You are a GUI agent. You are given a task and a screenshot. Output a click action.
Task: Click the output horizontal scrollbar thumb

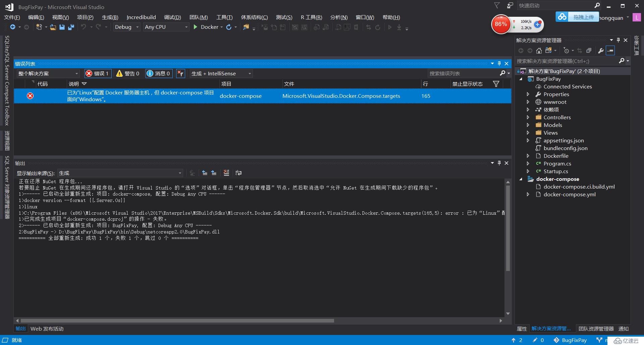pyautogui.click(x=177, y=321)
